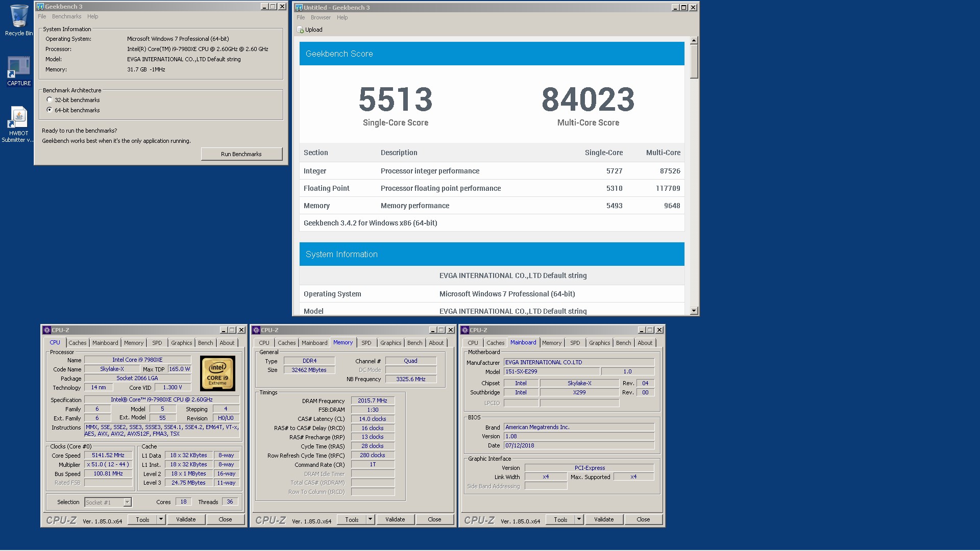Viewport: 980px width, 551px height.
Task: Open Help menu in Geekbench 3 launcher
Action: pos(92,16)
